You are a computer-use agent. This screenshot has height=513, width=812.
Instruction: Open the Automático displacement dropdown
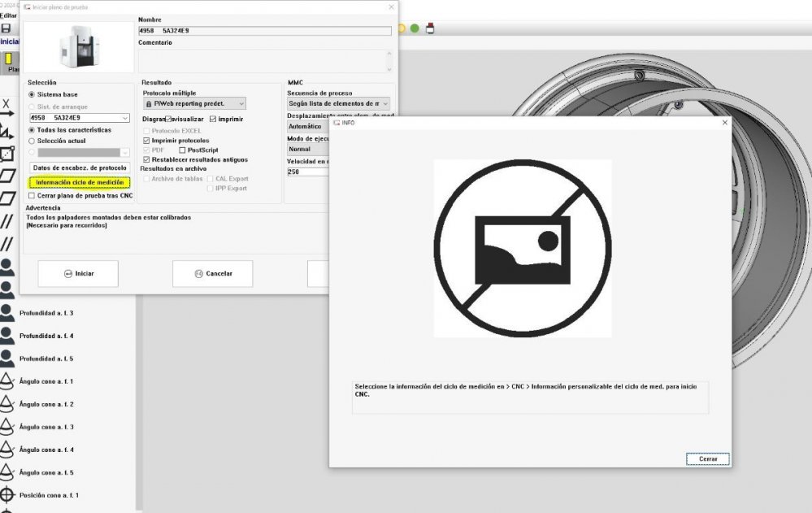tap(309, 127)
